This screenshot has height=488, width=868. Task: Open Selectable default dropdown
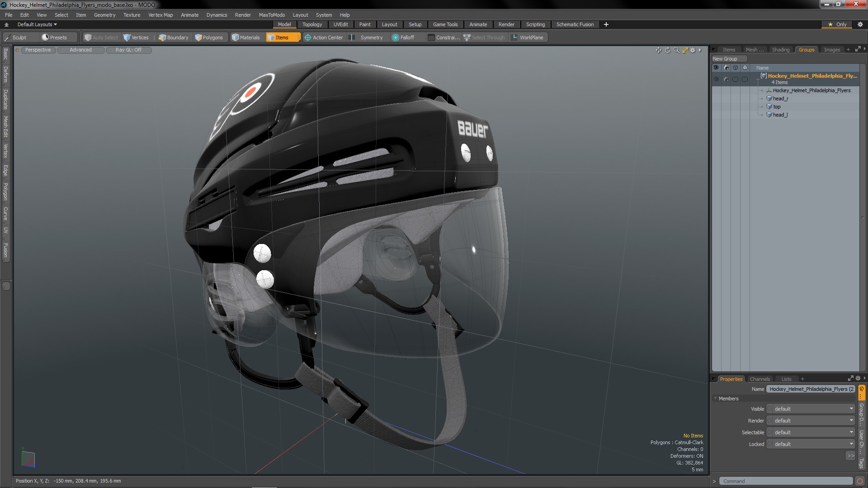[811, 432]
